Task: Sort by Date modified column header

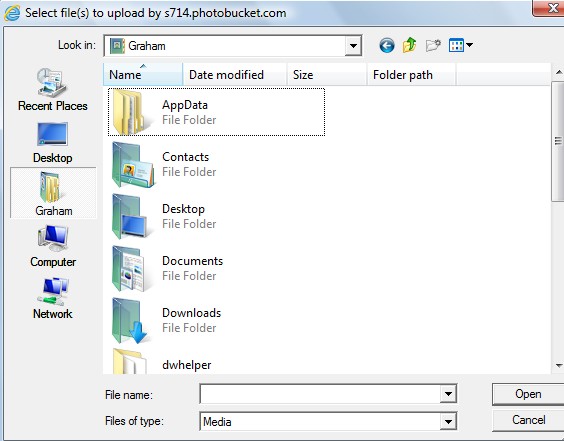Action: 235,74
